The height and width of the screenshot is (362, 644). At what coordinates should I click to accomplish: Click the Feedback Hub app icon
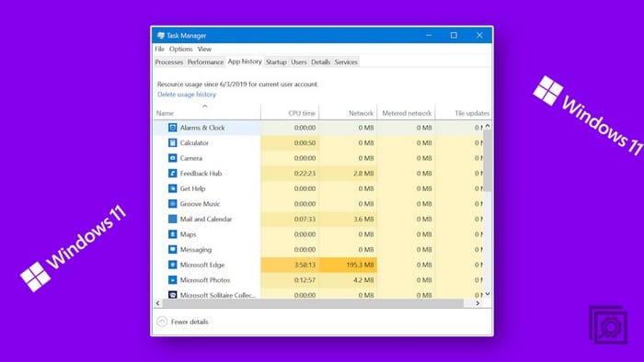[173, 173]
